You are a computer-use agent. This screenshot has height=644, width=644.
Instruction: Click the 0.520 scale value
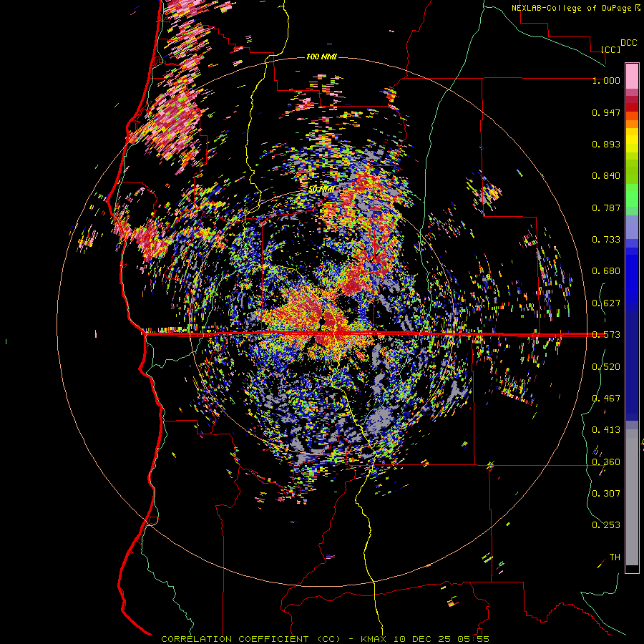pyautogui.click(x=606, y=367)
